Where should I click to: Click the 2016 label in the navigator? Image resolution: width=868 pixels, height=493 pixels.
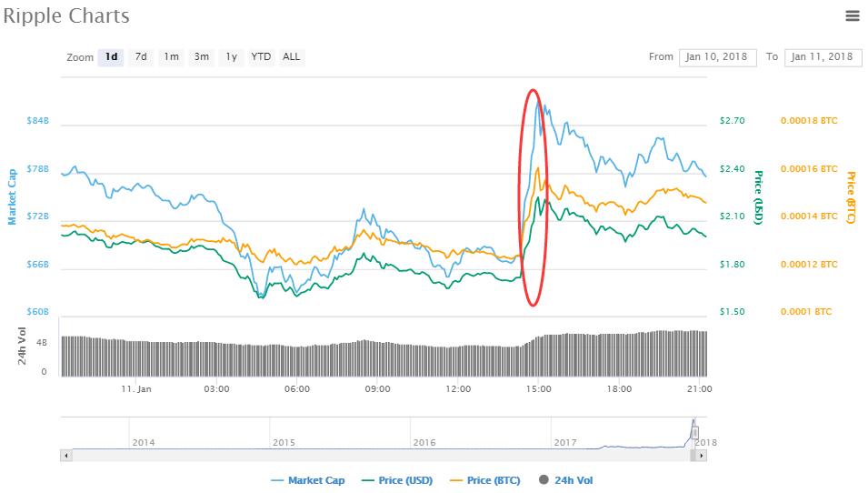(x=424, y=443)
